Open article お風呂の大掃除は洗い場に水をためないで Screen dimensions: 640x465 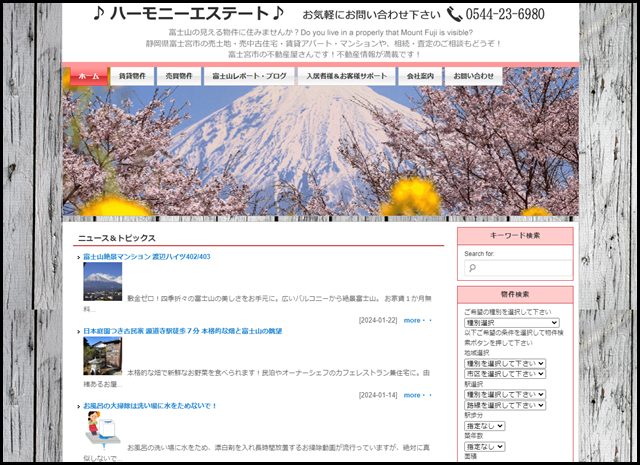point(150,406)
